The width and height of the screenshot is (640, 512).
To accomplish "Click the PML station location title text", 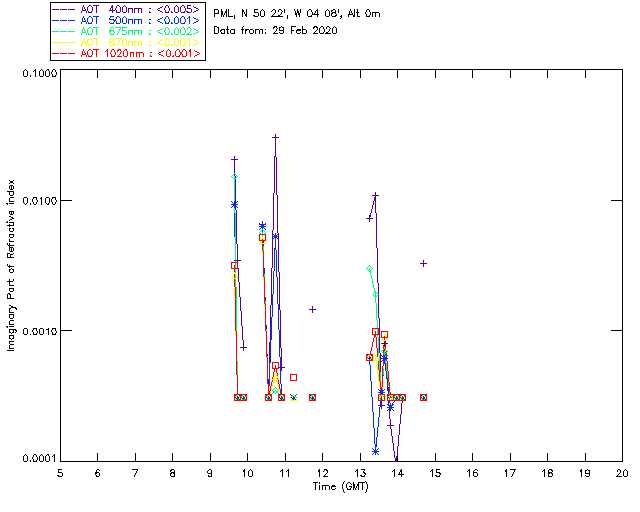I will [297, 14].
